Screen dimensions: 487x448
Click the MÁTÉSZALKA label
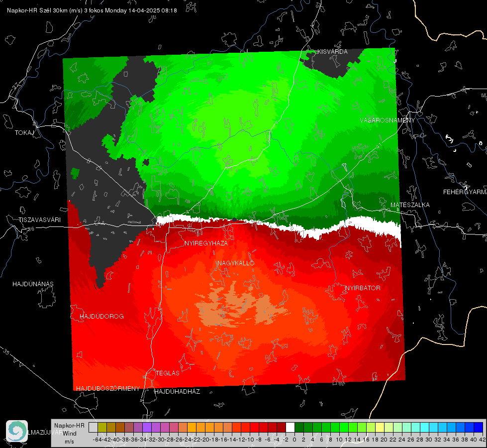coord(410,205)
